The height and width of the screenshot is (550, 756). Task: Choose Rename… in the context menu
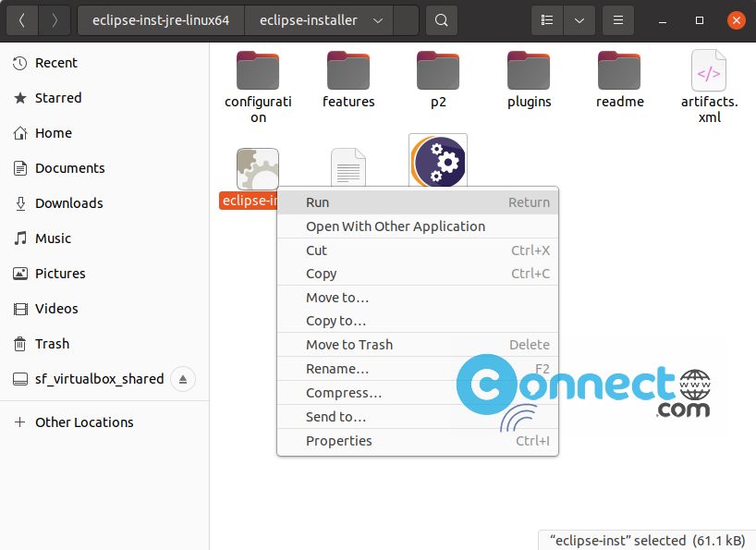click(x=418, y=369)
